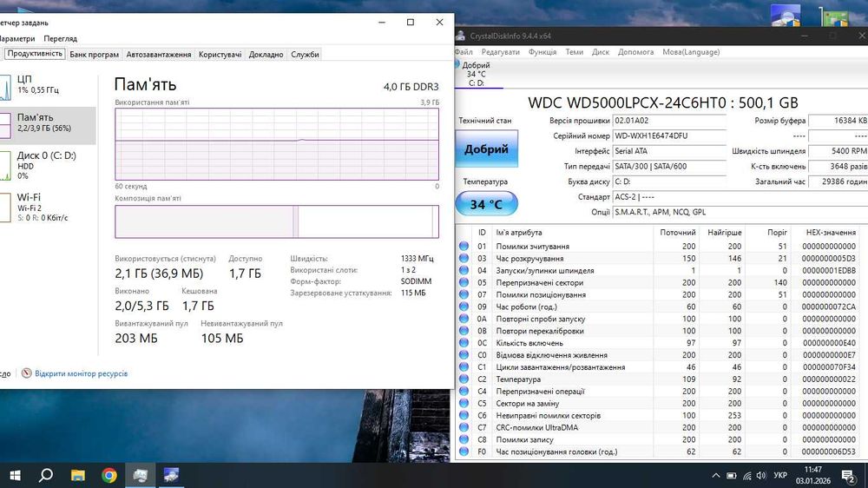Select Диск 0 (C: D:) sidebar item
The height and width of the screenshot is (488, 868).
point(48,165)
